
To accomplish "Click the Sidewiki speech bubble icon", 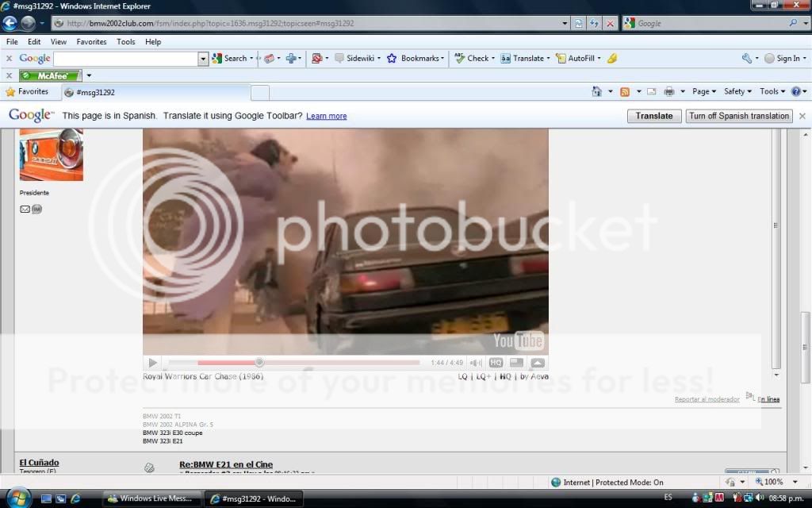I will (339, 58).
